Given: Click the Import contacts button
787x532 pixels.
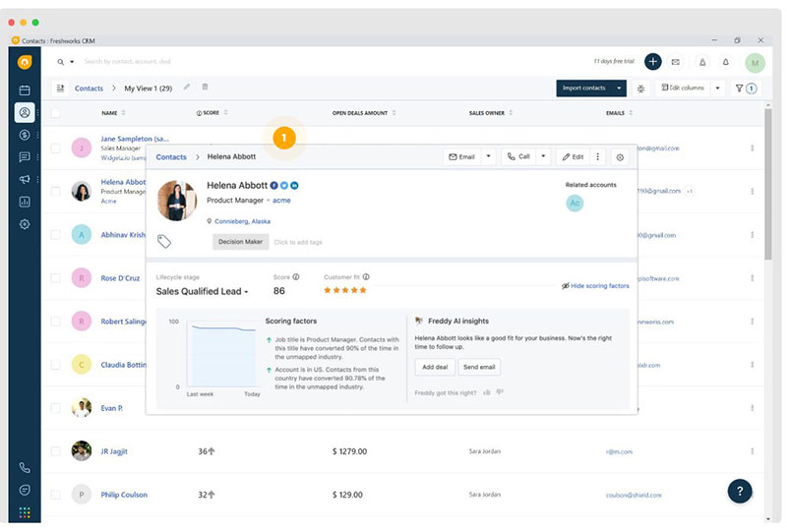Looking at the screenshot, I should click(x=583, y=89).
